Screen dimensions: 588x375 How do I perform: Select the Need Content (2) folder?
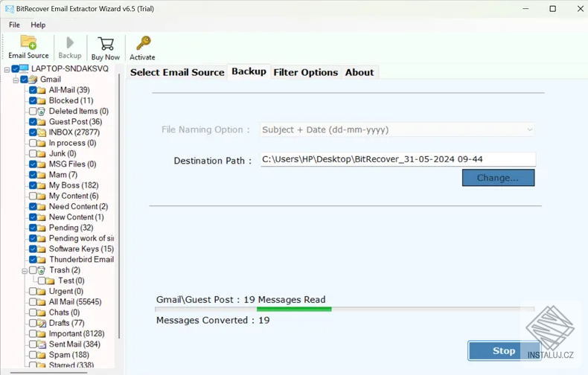click(x=78, y=207)
